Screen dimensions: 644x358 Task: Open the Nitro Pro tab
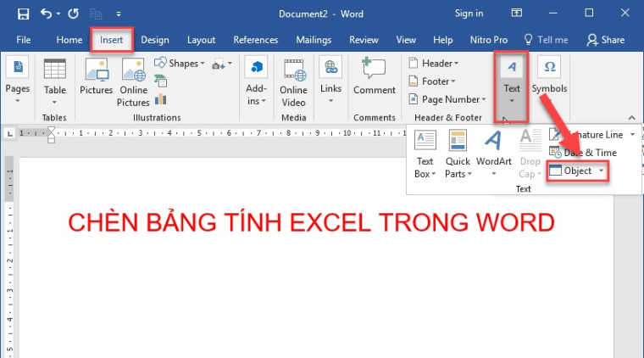(488, 40)
